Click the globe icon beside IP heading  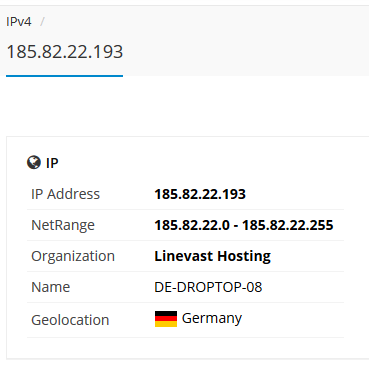click(x=34, y=162)
